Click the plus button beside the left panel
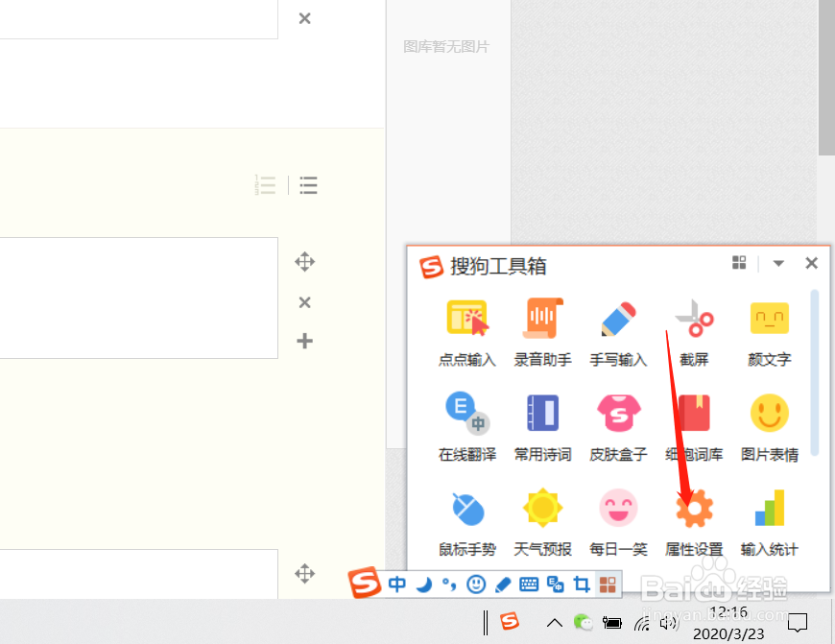Screen dimensions: 835x644 click(304, 341)
